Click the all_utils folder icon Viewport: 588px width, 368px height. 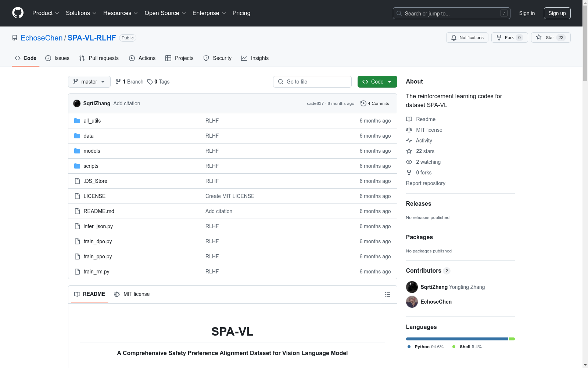[77, 121]
